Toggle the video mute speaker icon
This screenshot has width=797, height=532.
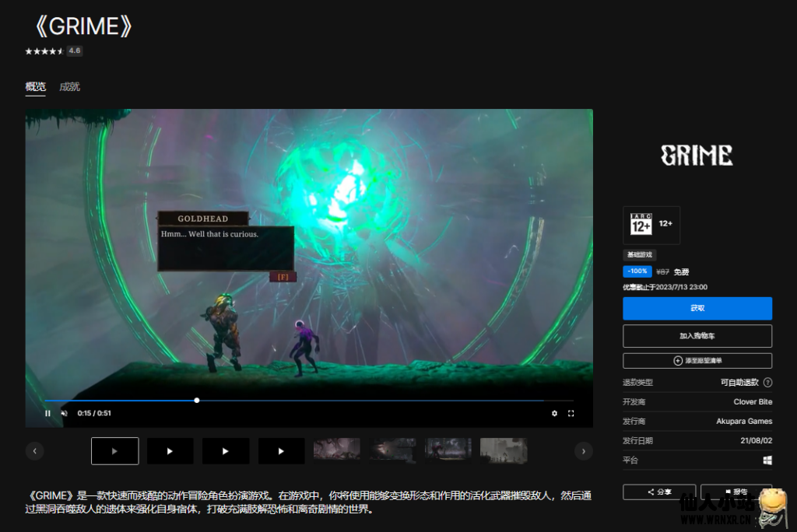coord(65,413)
